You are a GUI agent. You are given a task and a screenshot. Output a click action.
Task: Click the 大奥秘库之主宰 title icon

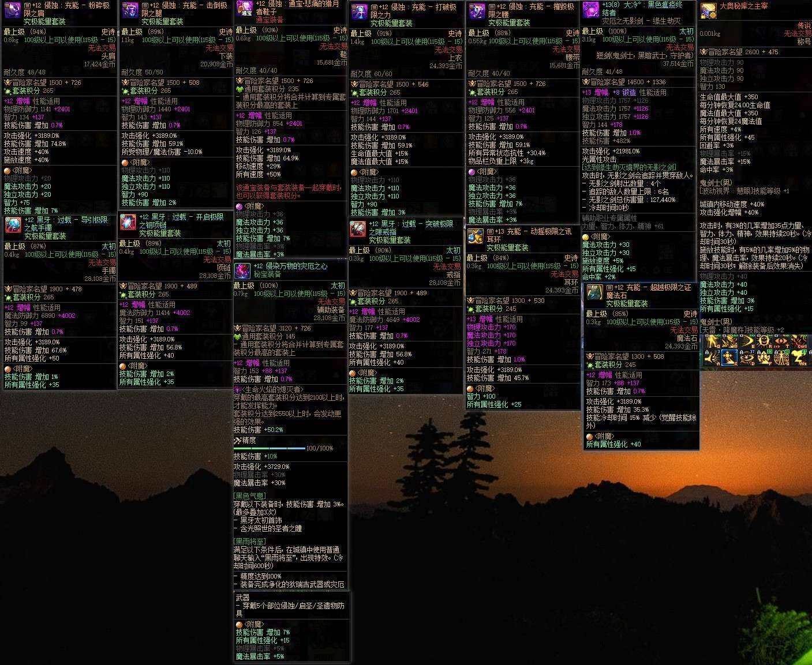point(709,12)
